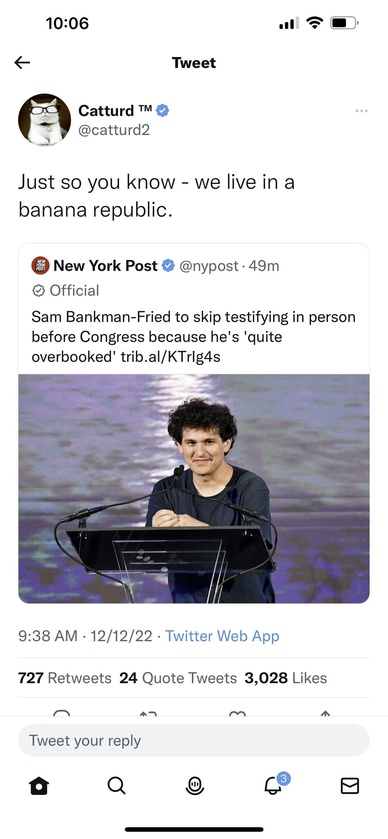The image size is (388, 839).
Task: Tap New York Post's verified checkmark
Action: [x=168, y=265]
